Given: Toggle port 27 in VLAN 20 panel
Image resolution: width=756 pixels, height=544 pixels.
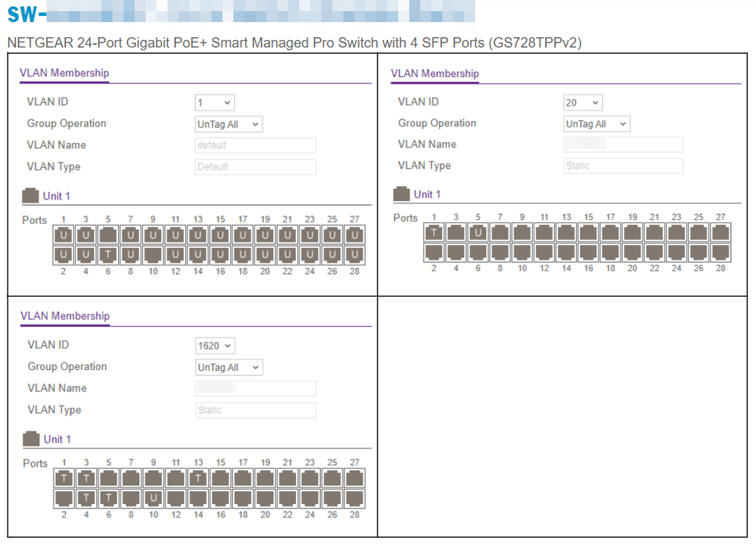Looking at the screenshot, I should (720, 233).
